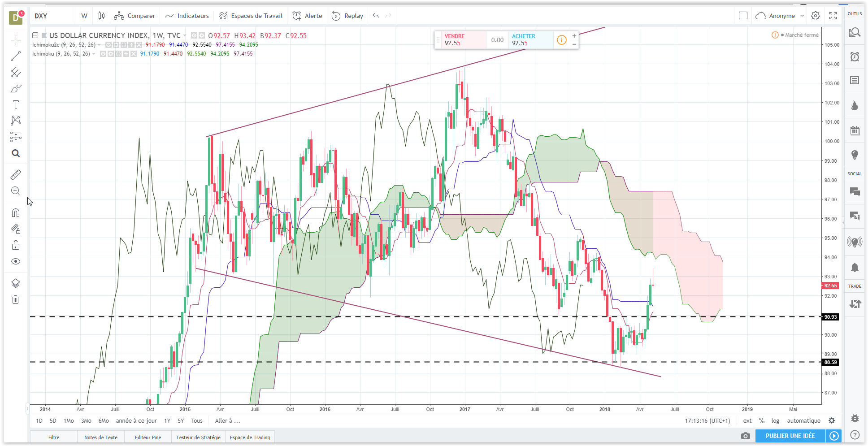Click the DXY symbol input field
Screen dimensions: 868x446
pyautogui.click(x=53, y=16)
